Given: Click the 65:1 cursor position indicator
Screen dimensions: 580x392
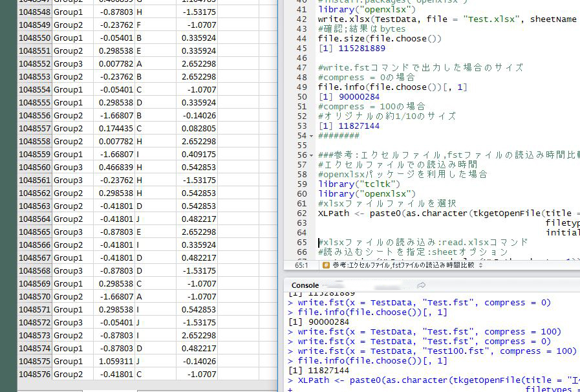Looking at the screenshot, I should pos(301,265).
